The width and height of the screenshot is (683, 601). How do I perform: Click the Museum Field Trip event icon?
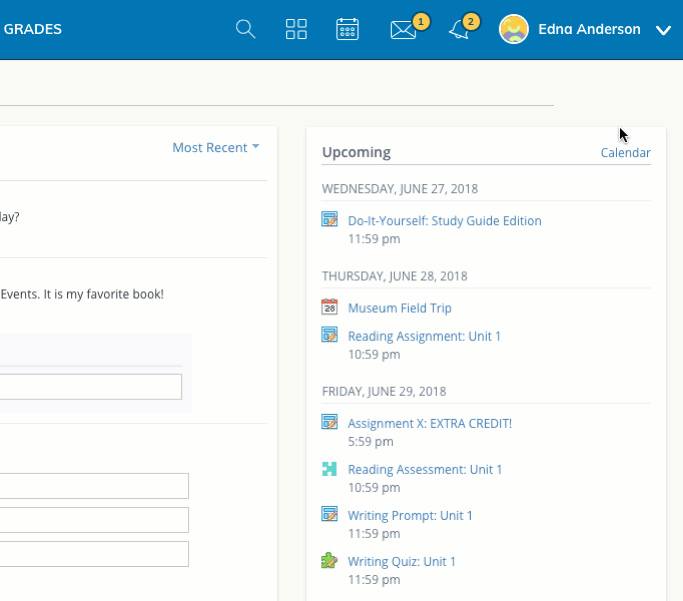330,307
